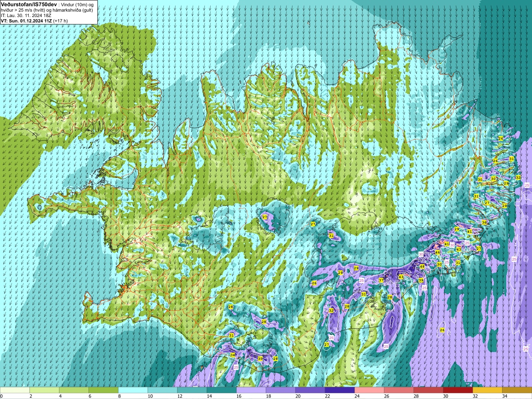
Task: Click the yellow gust label 46
Action: [437, 252]
